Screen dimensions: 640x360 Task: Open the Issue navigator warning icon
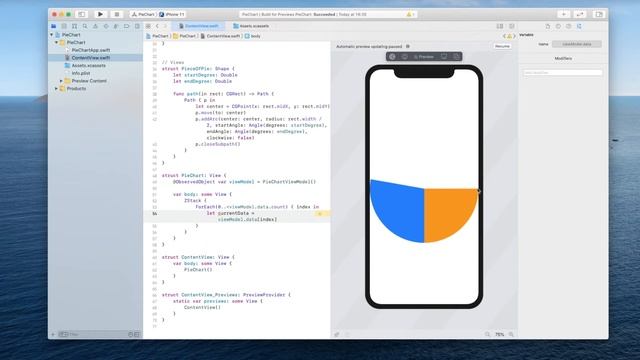point(96,26)
